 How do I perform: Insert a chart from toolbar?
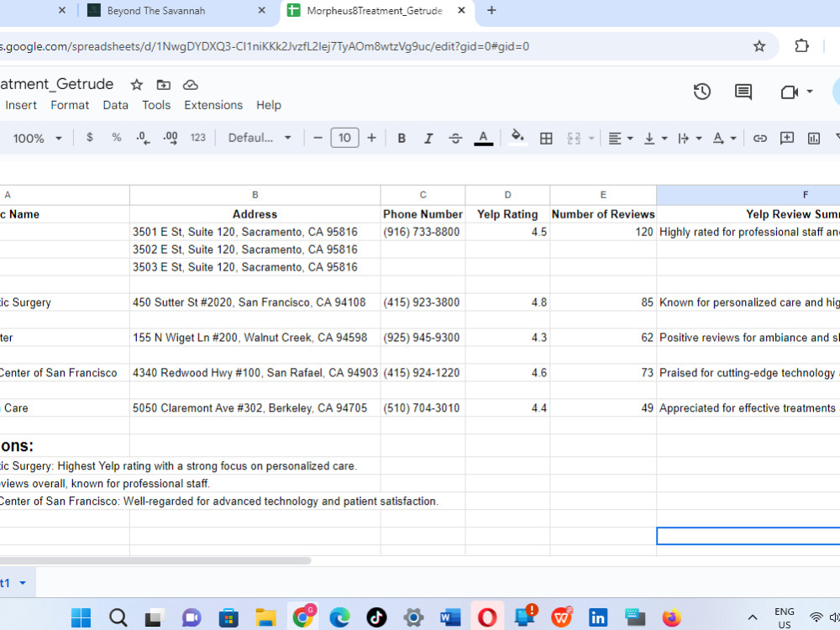coord(814,139)
